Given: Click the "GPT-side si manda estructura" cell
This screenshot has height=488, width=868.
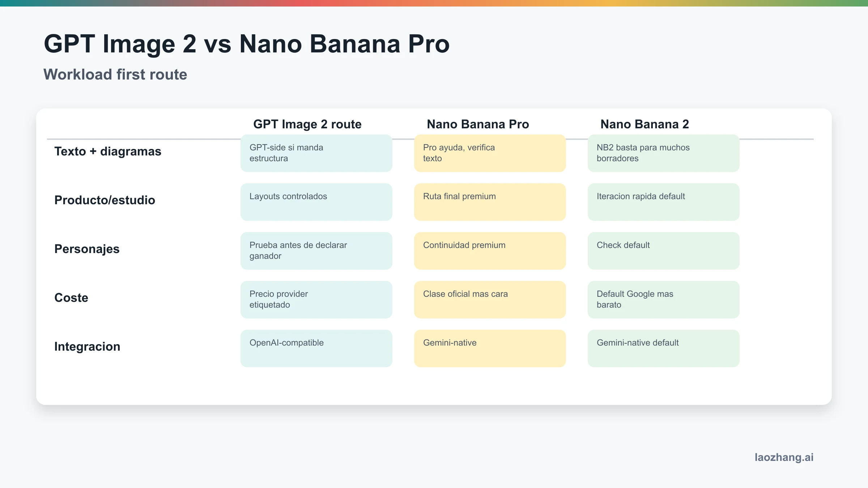Looking at the screenshot, I should (x=316, y=153).
